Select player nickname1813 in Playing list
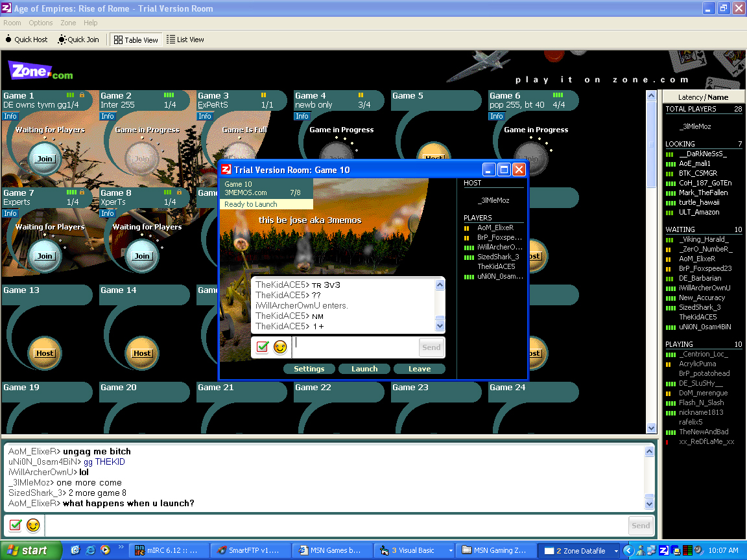The width and height of the screenshot is (747, 560). [701, 412]
